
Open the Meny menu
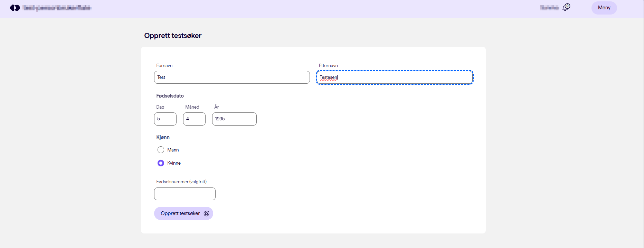coord(604,8)
